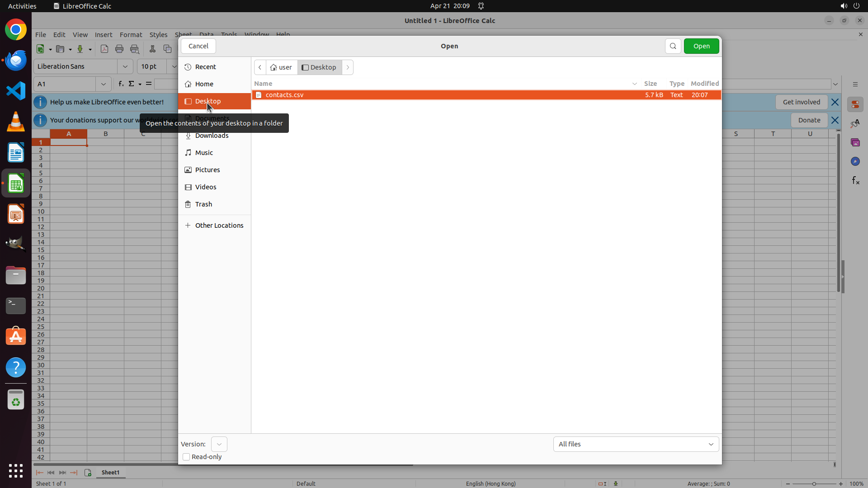
Task: Click the Print toolbar icon
Action: (x=119, y=49)
